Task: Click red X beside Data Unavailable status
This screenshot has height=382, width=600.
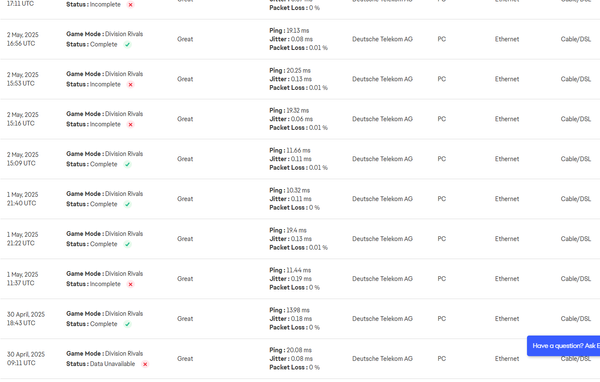Action: tap(145, 364)
